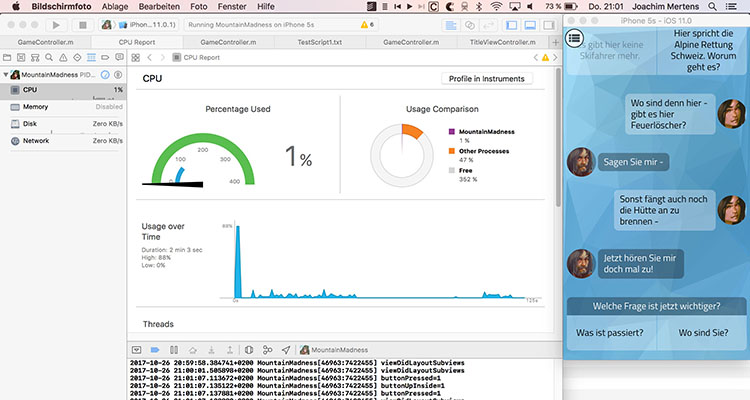Add a new editor tab
The image size is (750, 400).
(555, 42)
